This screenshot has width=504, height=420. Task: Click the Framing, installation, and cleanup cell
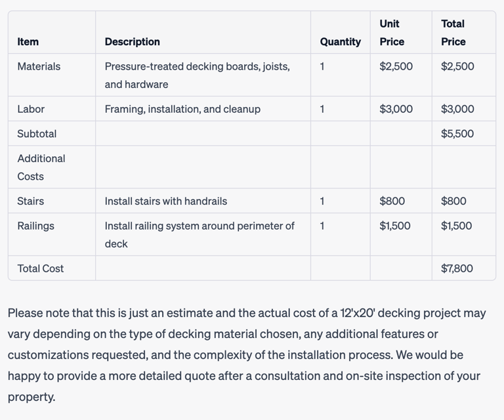(182, 109)
